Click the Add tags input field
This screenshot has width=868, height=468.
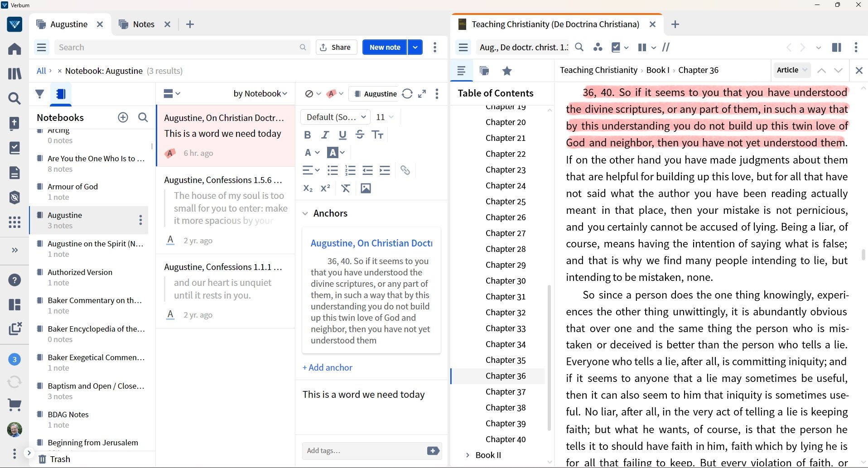[364, 451]
